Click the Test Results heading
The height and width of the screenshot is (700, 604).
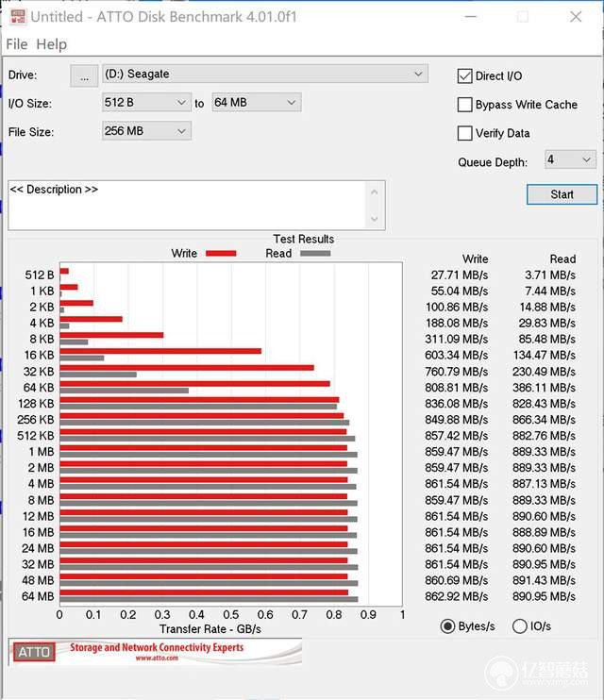(x=304, y=240)
